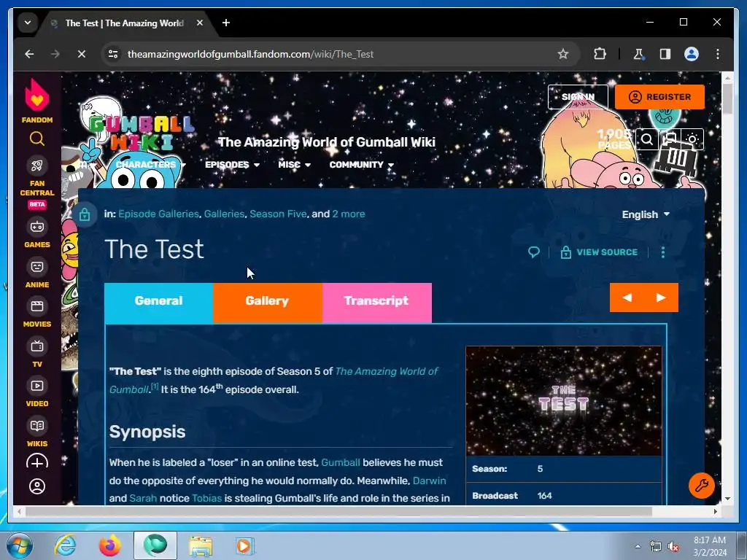The height and width of the screenshot is (560, 747).
Task: Open the Fandom sidebar search icon
Action: click(x=36, y=139)
